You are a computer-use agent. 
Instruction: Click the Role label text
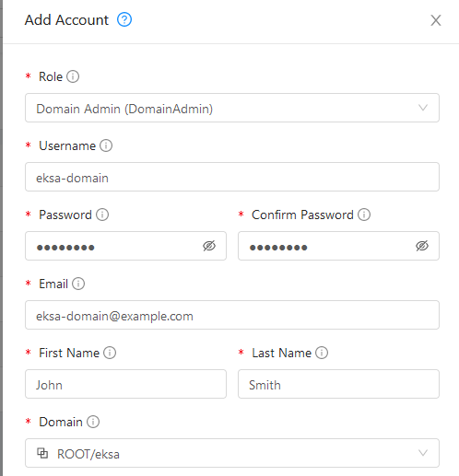(51, 76)
